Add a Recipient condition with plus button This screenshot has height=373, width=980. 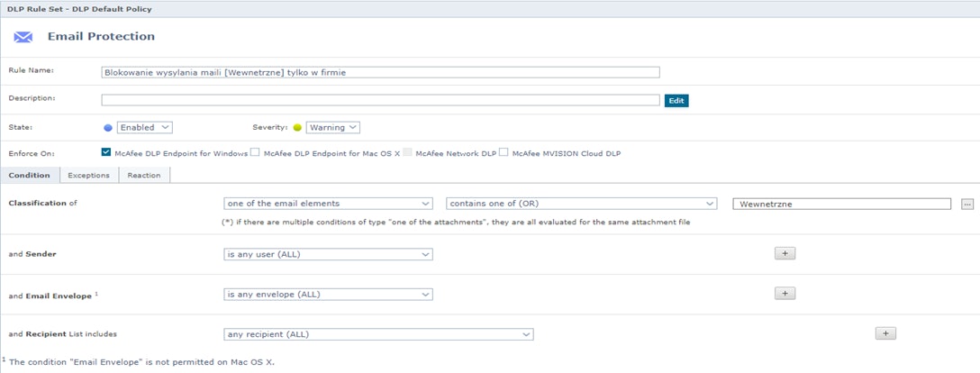(x=885, y=333)
